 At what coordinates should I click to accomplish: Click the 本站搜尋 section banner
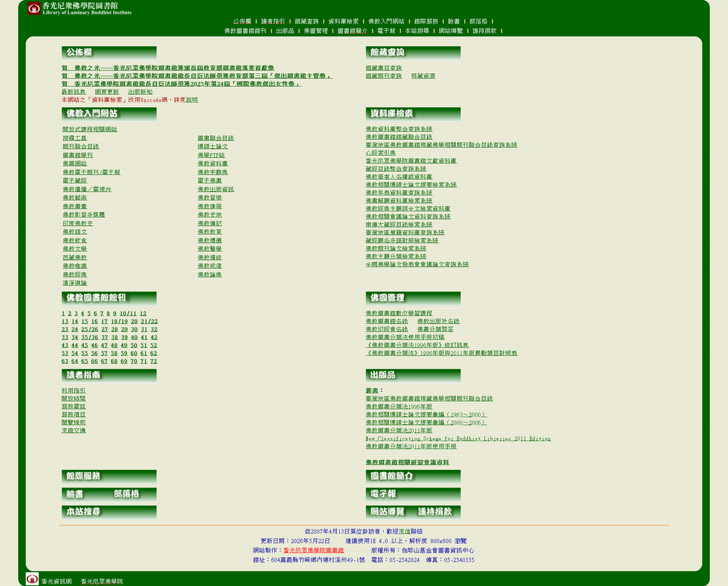coord(109,513)
